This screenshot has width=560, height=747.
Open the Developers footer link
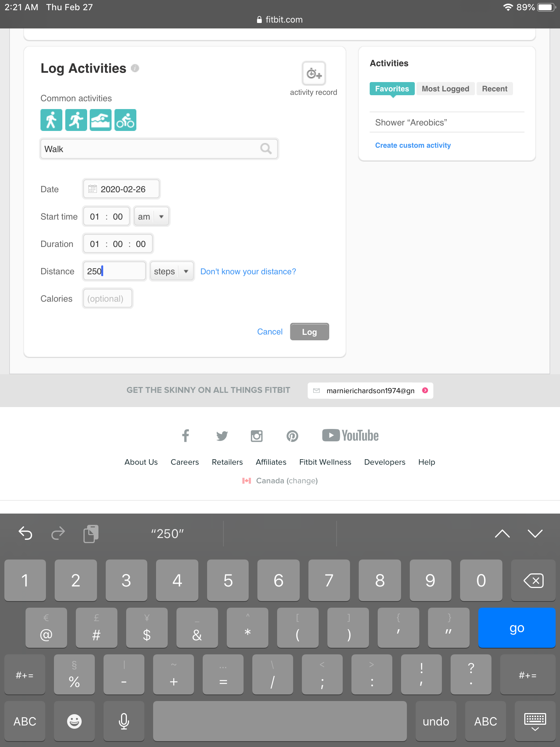(x=385, y=462)
